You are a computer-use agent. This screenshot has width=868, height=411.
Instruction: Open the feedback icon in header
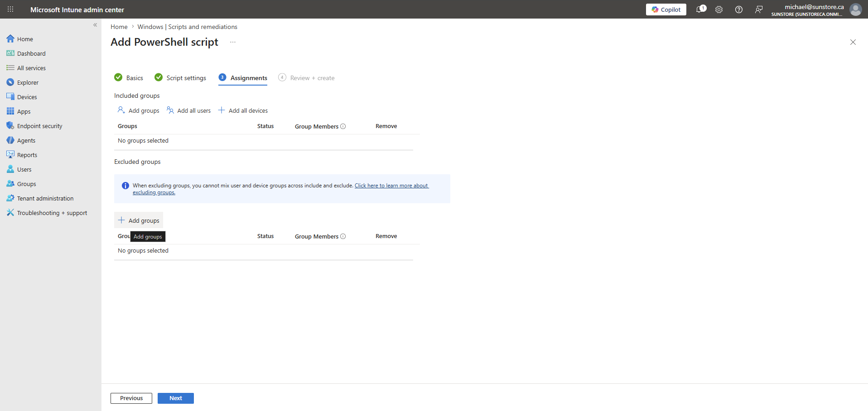[x=759, y=10]
